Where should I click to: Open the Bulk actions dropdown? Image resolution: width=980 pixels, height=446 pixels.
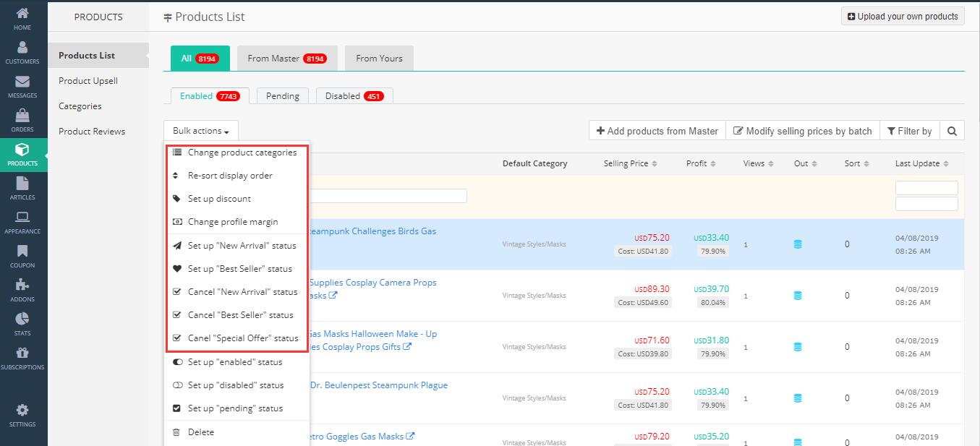200,130
